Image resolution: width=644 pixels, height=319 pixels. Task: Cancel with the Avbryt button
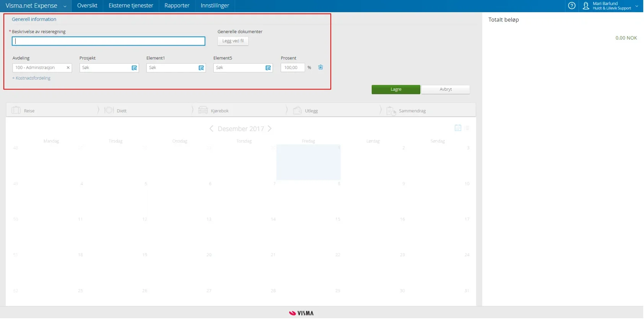(x=446, y=90)
